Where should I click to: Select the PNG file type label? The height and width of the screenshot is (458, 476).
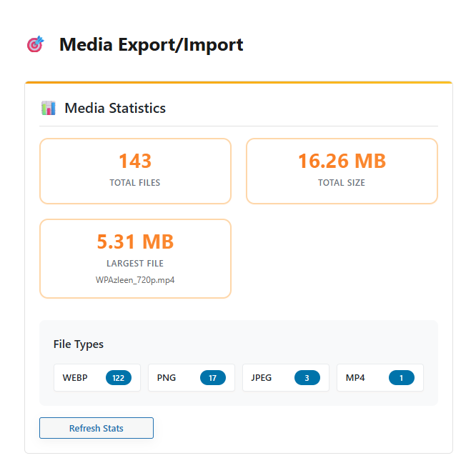tap(167, 378)
